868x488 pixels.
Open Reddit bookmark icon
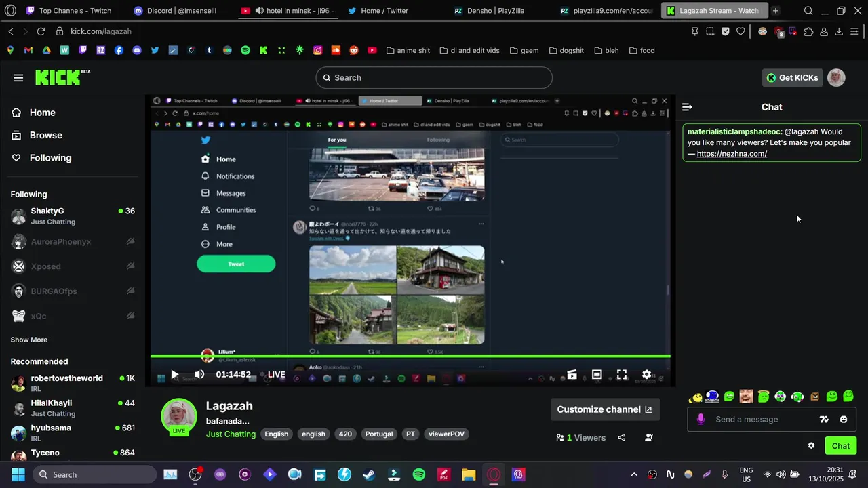(x=354, y=50)
